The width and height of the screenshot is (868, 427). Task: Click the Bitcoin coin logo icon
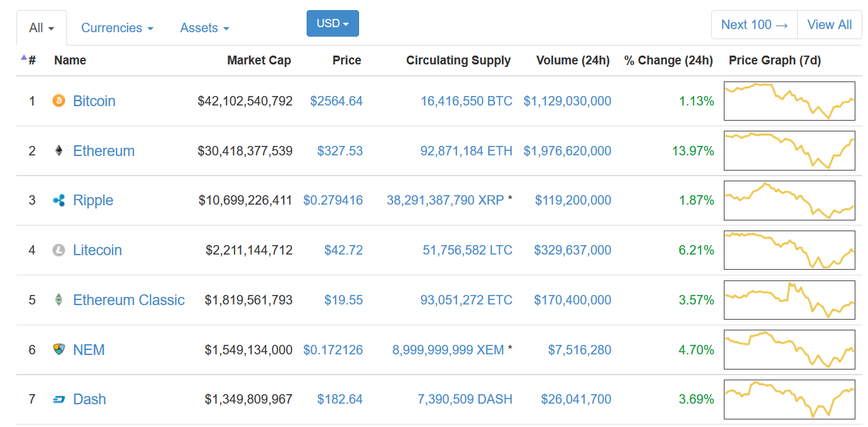coord(59,101)
